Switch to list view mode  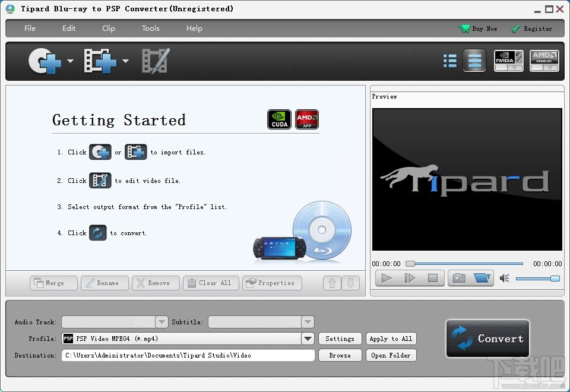click(x=450, y=61)
